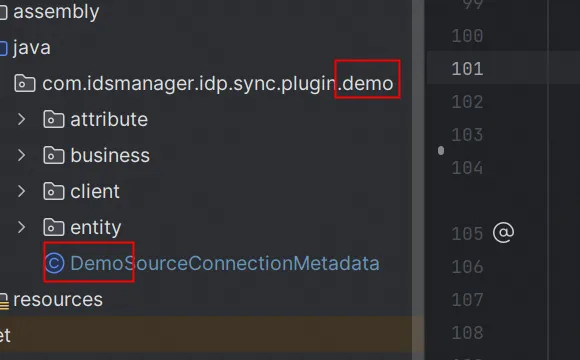Screen dimensions: 580x360
Task: Click the attribute package folder icon
Action: [x=54, y=119]
